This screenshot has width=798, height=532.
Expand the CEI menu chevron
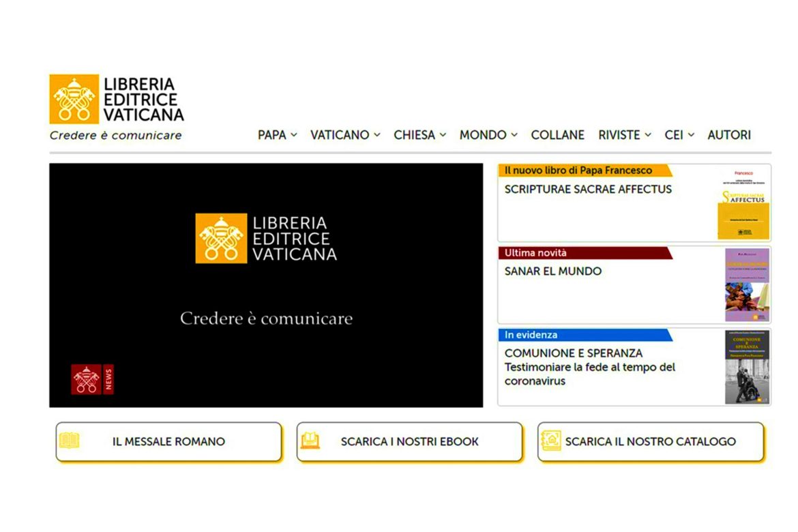691,135
